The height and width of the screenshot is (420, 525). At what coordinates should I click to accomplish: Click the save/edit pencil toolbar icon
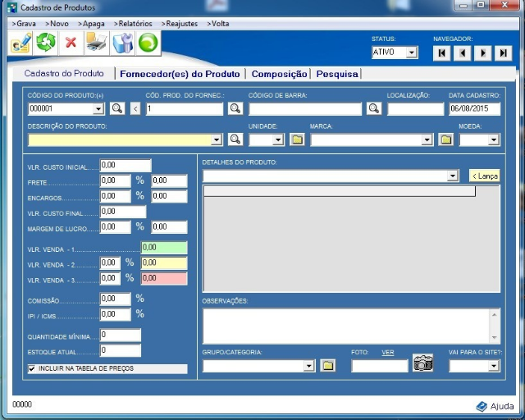tap(20, 43)
